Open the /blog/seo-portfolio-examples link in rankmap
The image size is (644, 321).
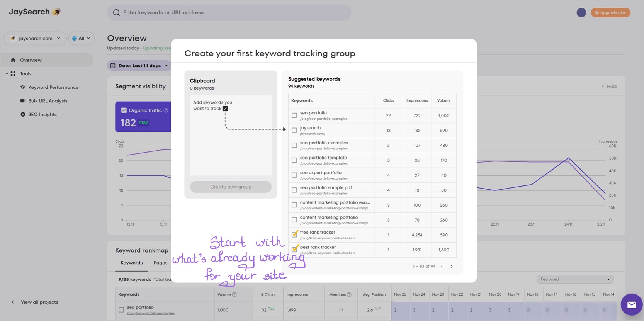[x=151, y=313]
